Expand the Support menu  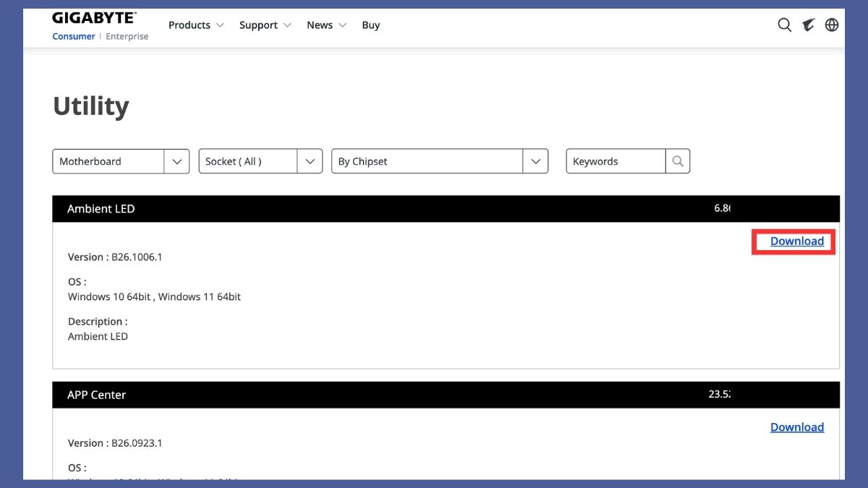pyautogui.click(x=265, y=25)
